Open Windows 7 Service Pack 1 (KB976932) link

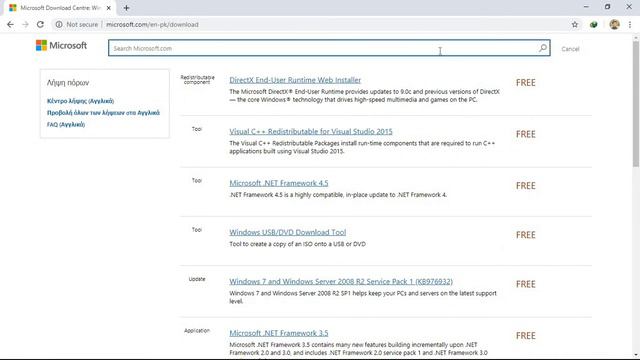coord(341,282)
